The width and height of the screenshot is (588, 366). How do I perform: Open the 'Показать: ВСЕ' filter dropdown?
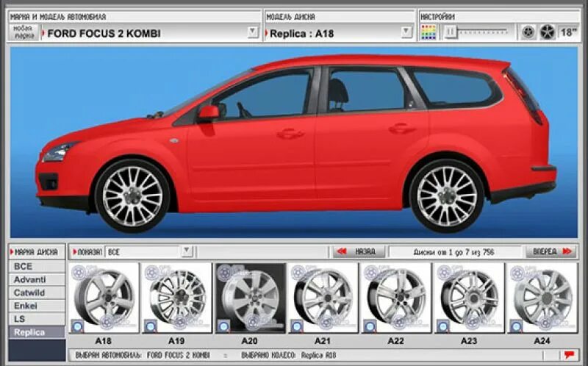(187, 251)
